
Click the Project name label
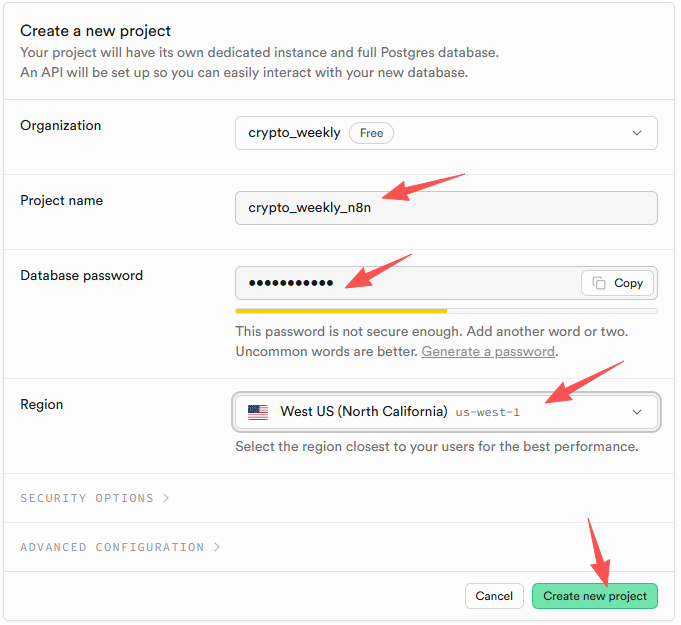click(x=62, y=201)
